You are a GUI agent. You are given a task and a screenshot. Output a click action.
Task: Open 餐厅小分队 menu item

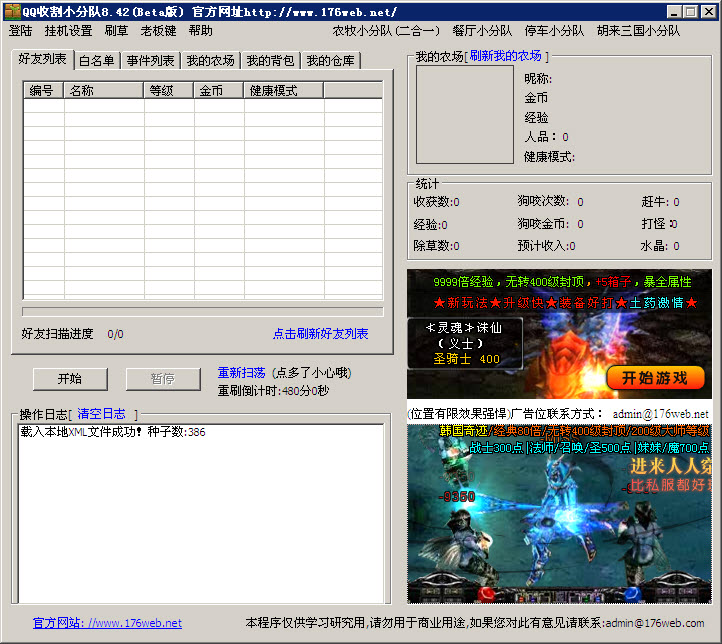(x=482, y=31)
